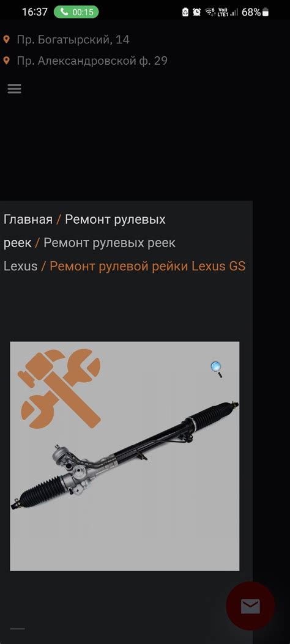Open the red mail contact button
The height and width of the screenshot is (644, 290).
250,606
